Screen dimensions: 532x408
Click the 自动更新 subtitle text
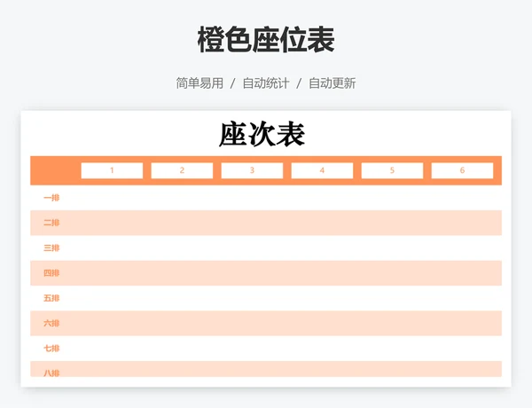[332, 83]
